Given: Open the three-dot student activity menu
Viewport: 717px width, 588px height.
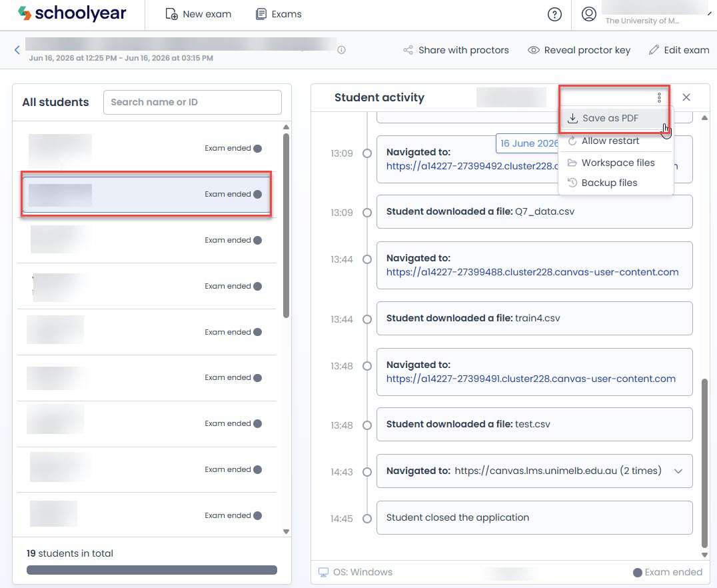Looking at the screenshot, I should coord(659,97).
